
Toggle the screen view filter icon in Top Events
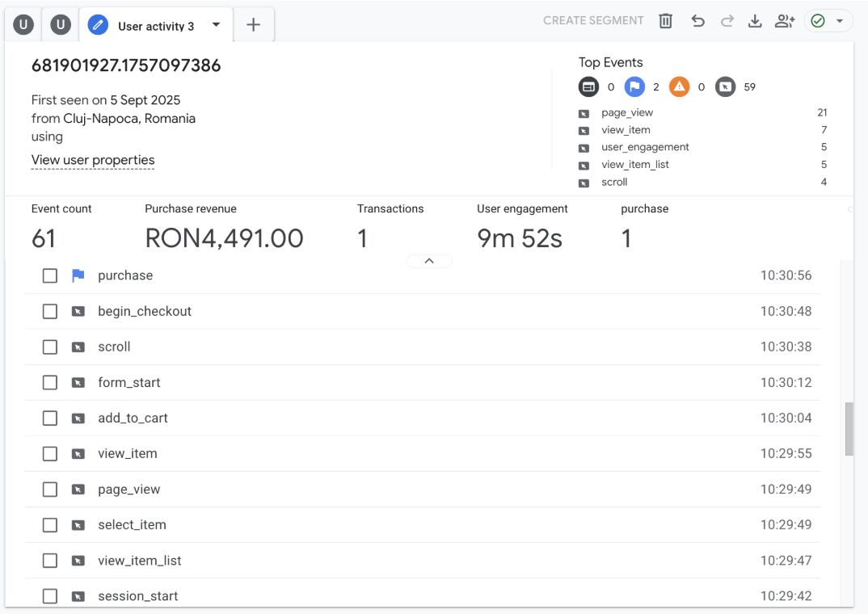coord(588,86)
